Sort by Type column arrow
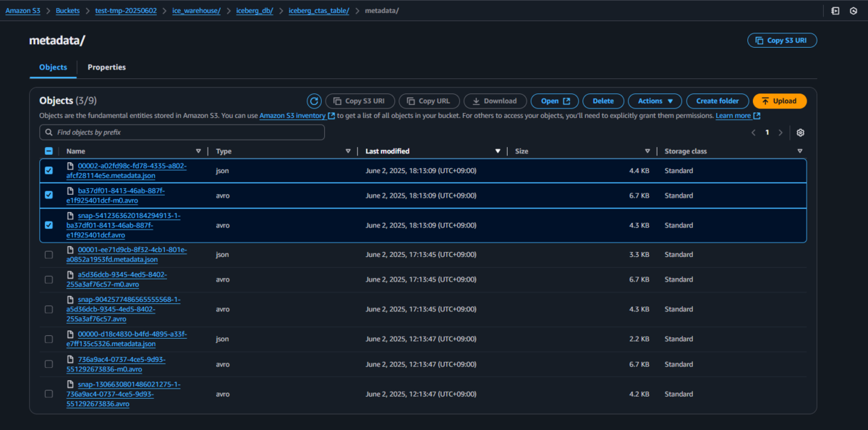Image resolution: width=868 pixels, height=430 pixels. 348,151
